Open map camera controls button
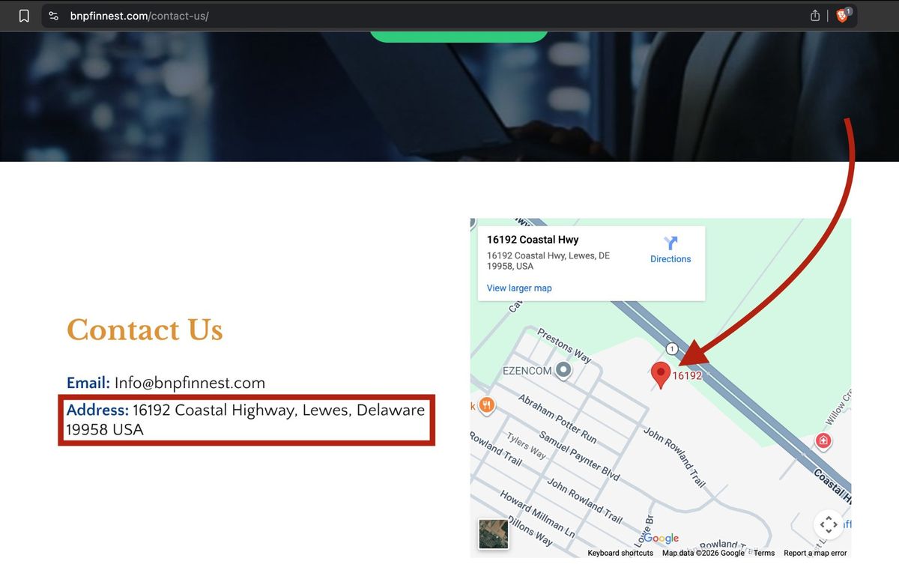The width and height of the screenshot is (899, 588). 829,524
